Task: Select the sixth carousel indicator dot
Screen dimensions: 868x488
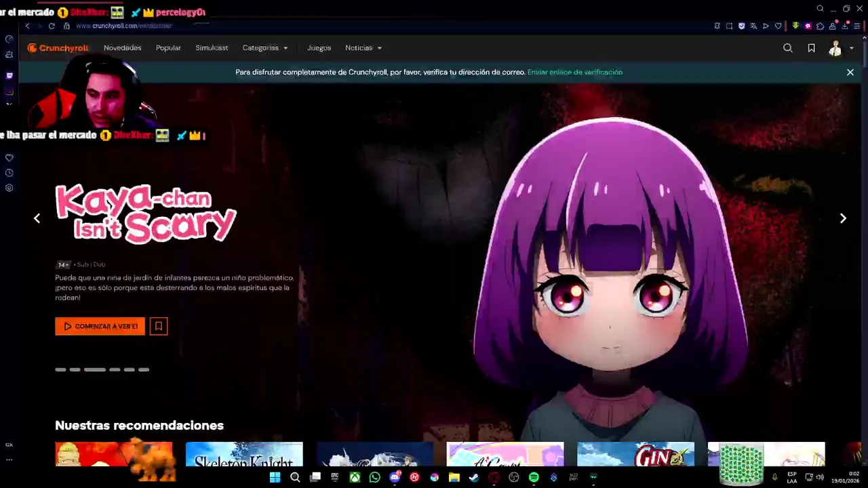Action: click(x=144, y=369)
